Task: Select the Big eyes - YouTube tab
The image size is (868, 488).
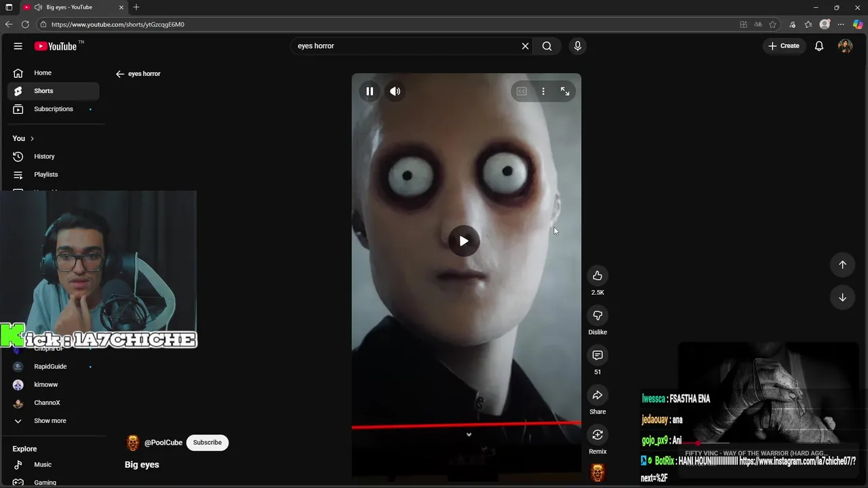Action: click(x=73, y=7)
